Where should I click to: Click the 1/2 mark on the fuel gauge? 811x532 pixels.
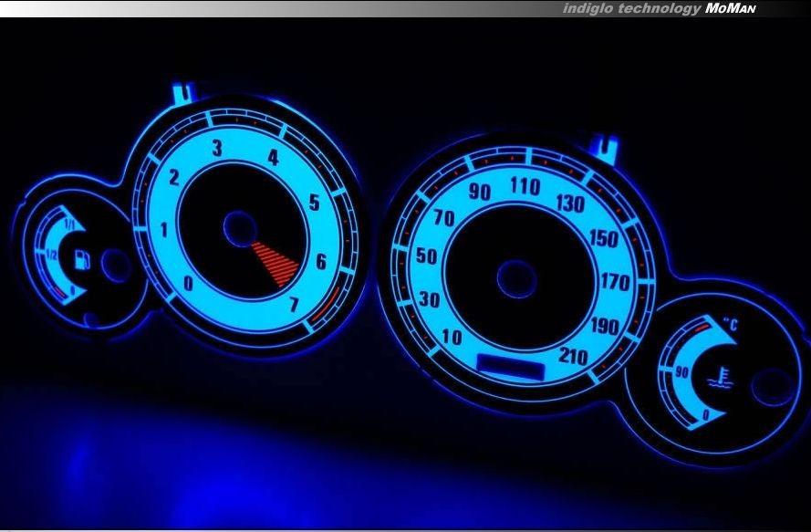pyautogui.click(x=52, y=256)
